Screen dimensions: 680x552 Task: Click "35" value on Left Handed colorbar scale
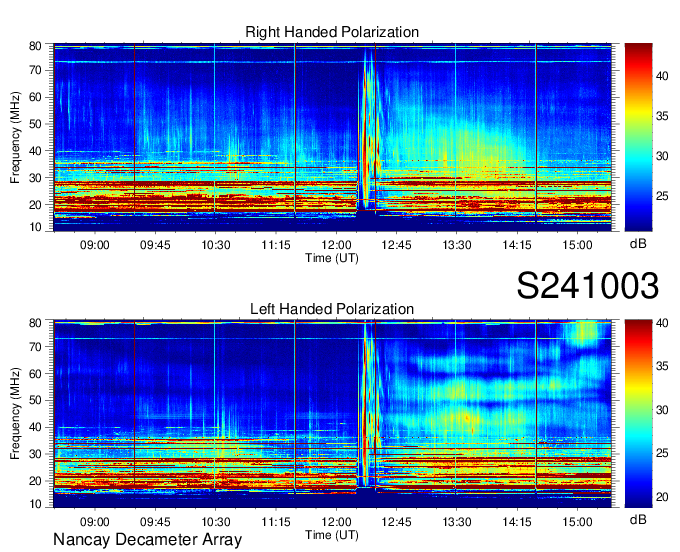[662, 366]
